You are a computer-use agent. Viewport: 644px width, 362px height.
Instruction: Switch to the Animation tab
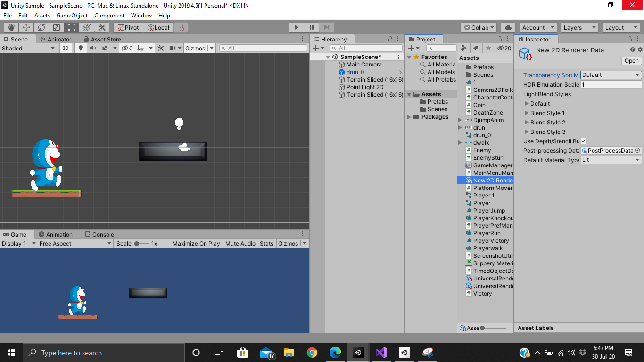coord(56,234)
